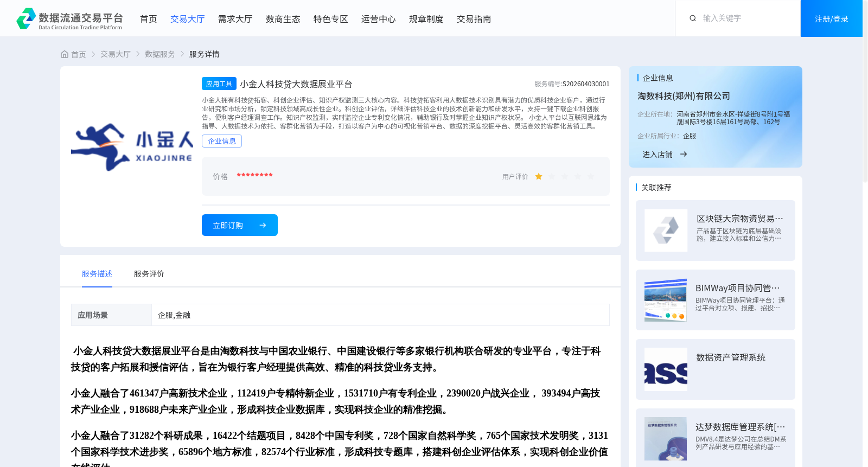Click the home icon in breadcrumb
Screen dimensions: 868x467
(x=65, y=54)
